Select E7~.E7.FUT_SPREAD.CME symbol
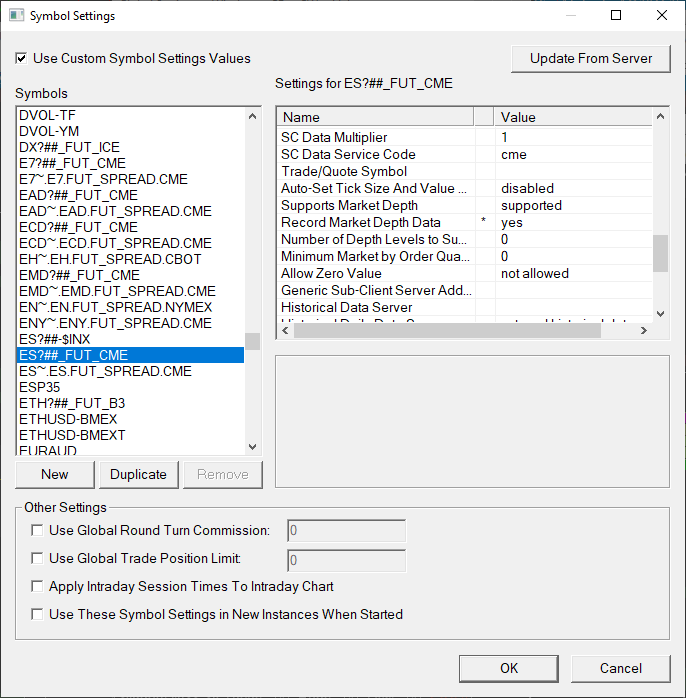 coord(130,179)
